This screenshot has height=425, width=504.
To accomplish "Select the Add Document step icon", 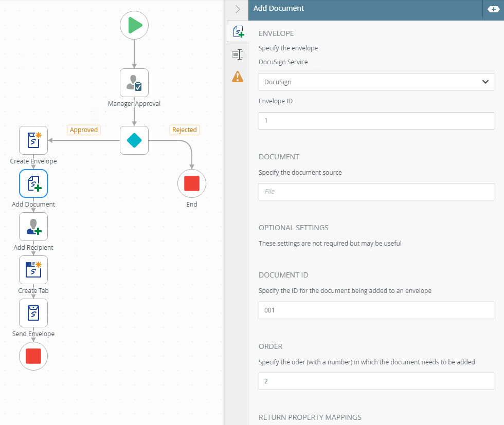I will [33, 183].
